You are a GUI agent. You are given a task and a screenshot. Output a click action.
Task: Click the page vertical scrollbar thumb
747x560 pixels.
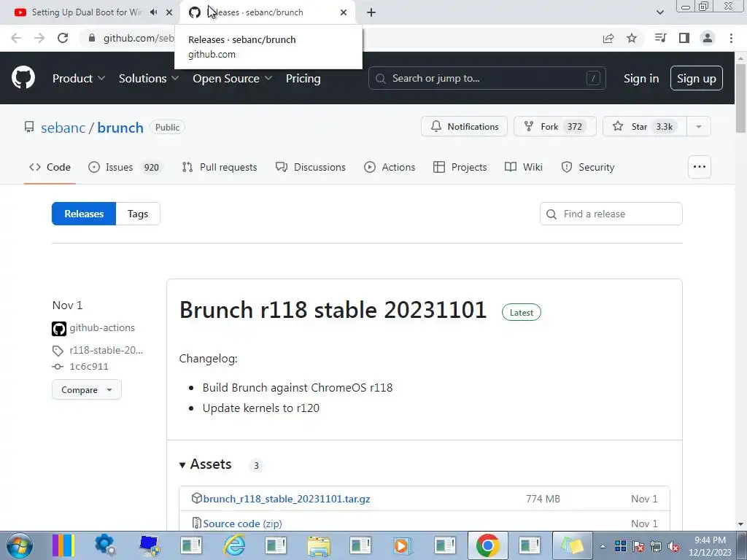740,98
